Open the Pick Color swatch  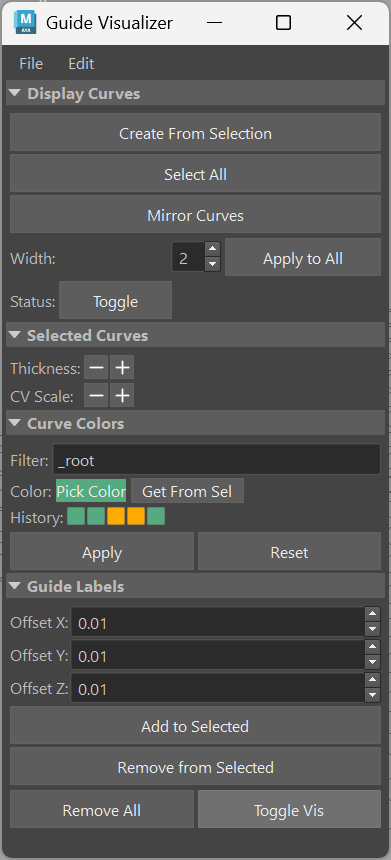91,491
